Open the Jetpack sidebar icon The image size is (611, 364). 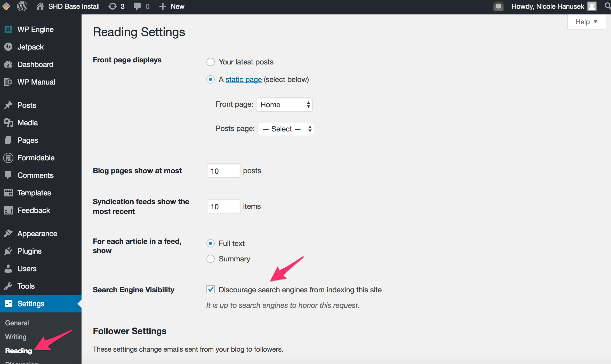(x=8, y=47)
